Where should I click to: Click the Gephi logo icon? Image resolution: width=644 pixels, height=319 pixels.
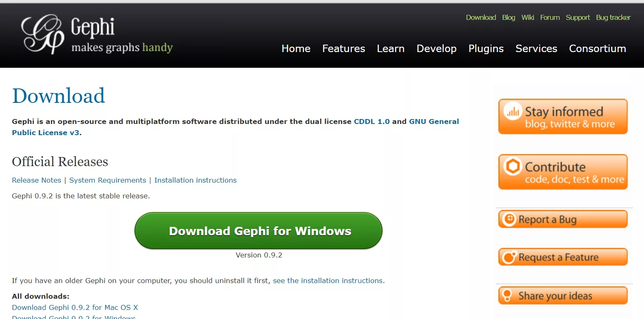43,34
